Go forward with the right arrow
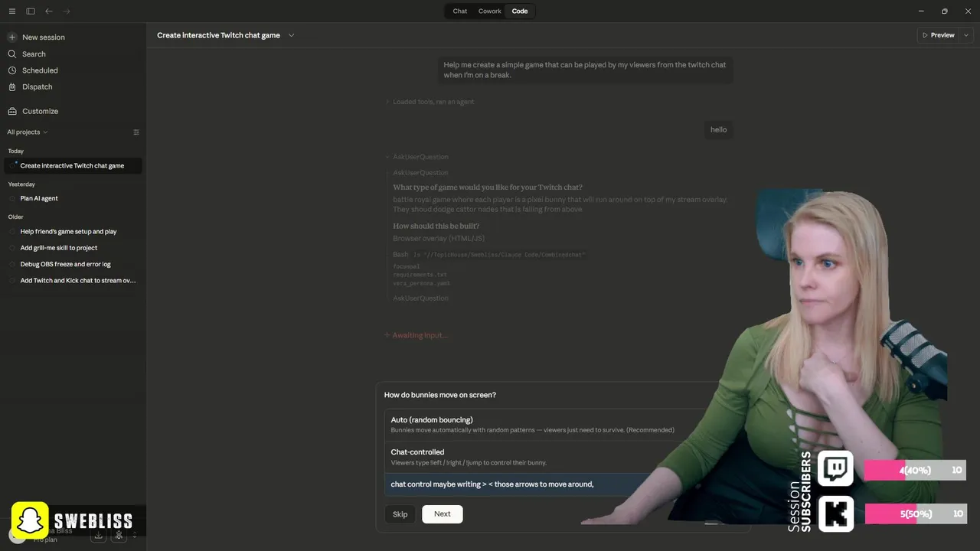This screenshot has width=980, height=551. click(67, 11)
